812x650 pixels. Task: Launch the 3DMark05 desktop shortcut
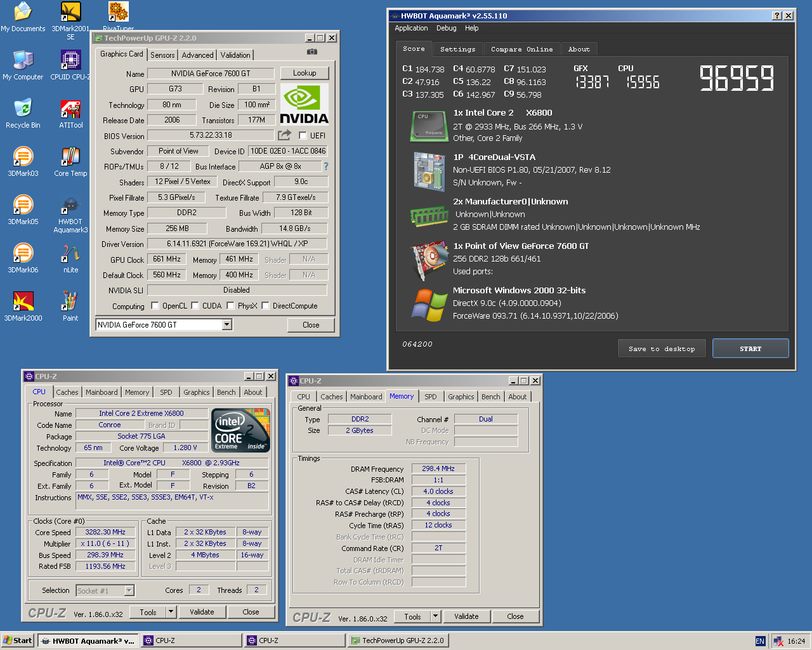click(x=23, y=210)
